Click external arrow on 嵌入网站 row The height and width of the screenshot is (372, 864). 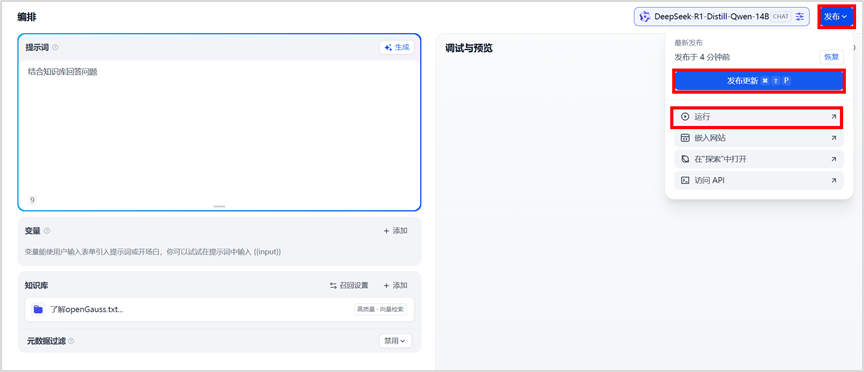point(834,138)
